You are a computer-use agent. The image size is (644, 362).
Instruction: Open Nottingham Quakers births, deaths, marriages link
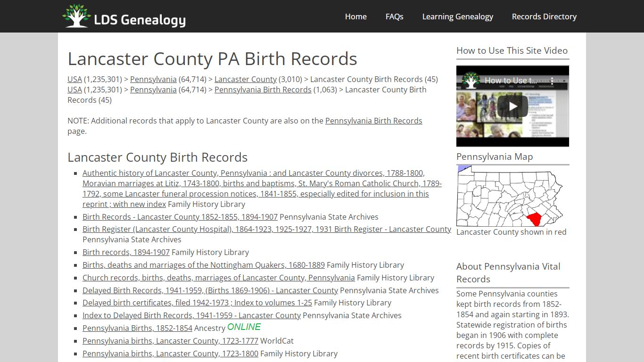tap(204, 265)
